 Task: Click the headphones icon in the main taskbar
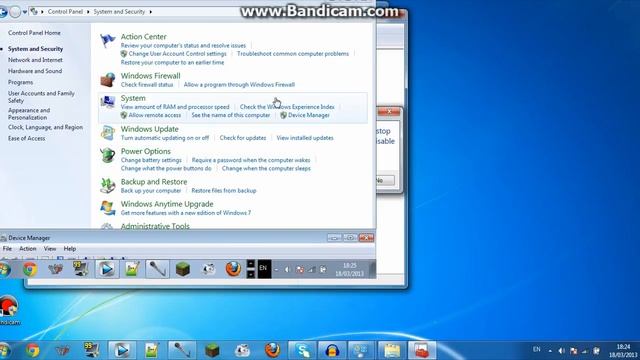coord(332,350)
